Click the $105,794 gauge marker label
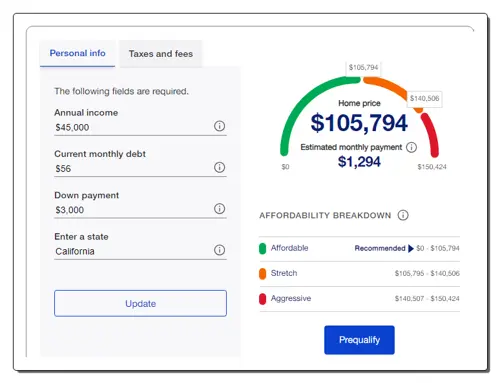 pyautogui.click(x=363, y=67)
